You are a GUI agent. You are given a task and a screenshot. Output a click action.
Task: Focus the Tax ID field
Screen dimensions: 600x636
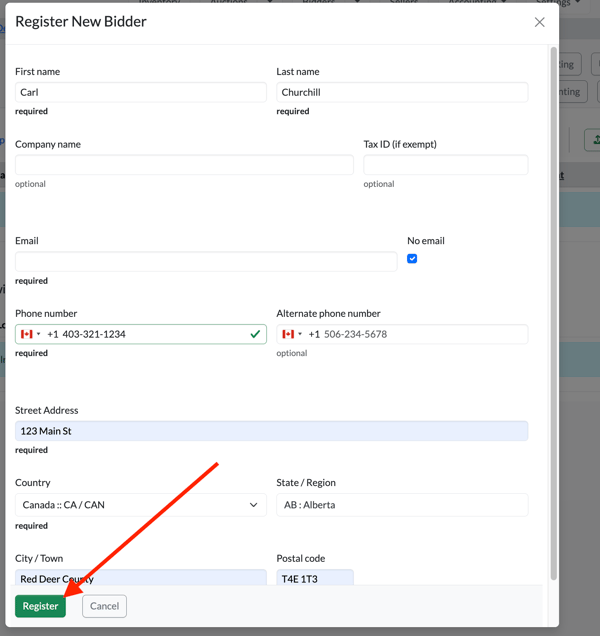click(x=445, y=165)
